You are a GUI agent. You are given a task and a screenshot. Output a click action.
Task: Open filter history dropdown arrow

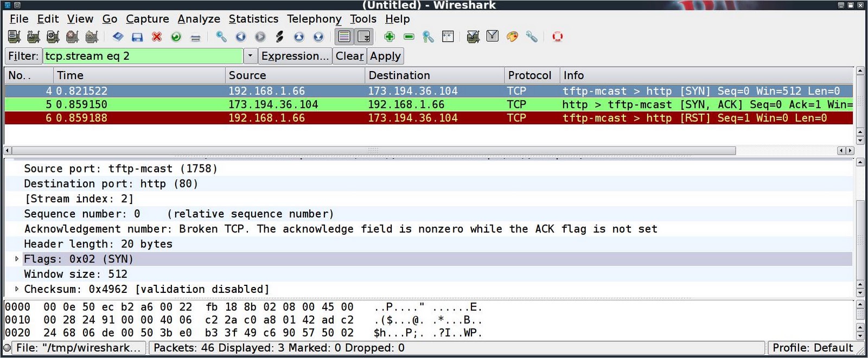pos(250,56)
